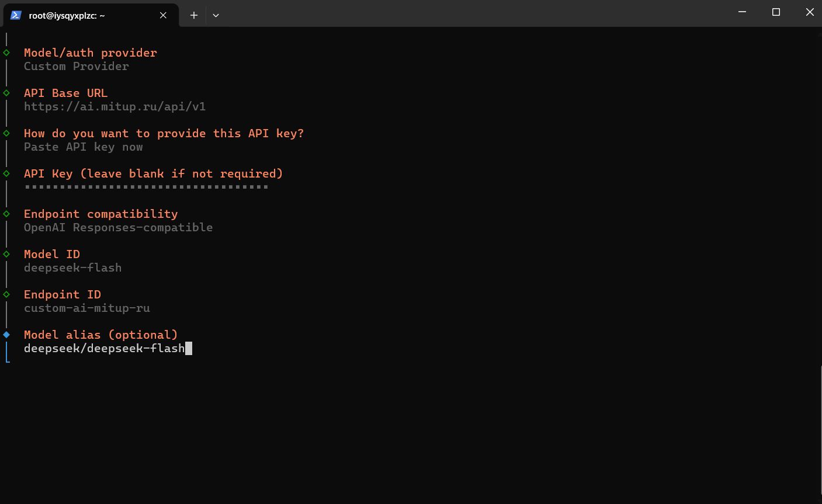Click the green diamond beside the API key question

pyautogui.click(x=6, y=133)
